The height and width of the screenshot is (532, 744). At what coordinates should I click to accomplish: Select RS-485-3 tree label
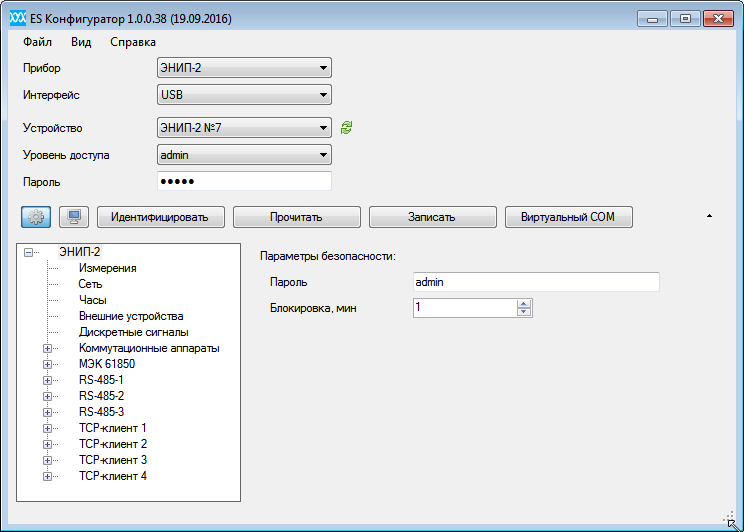point(101,412)
